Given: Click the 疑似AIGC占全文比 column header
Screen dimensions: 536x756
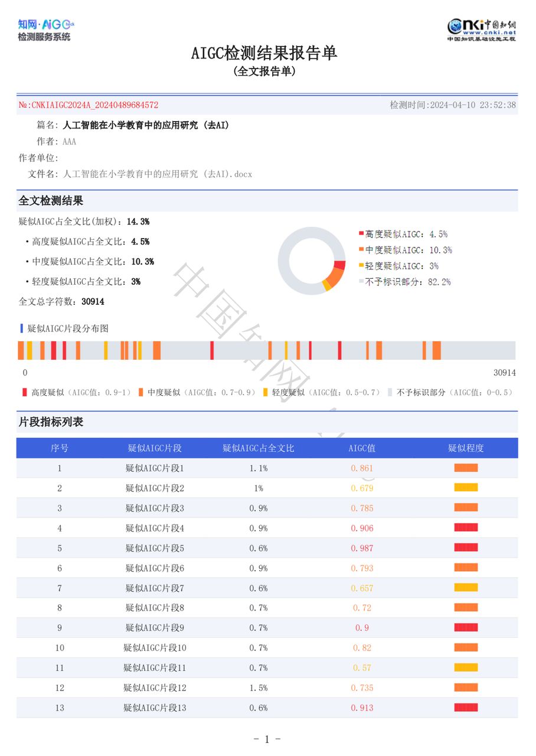Looking at the screenshot, I should coord(259,448).
